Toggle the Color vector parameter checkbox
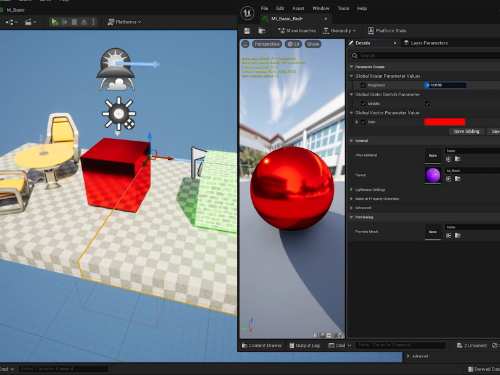This screenshot has width=500, height=375. [363, 122]
